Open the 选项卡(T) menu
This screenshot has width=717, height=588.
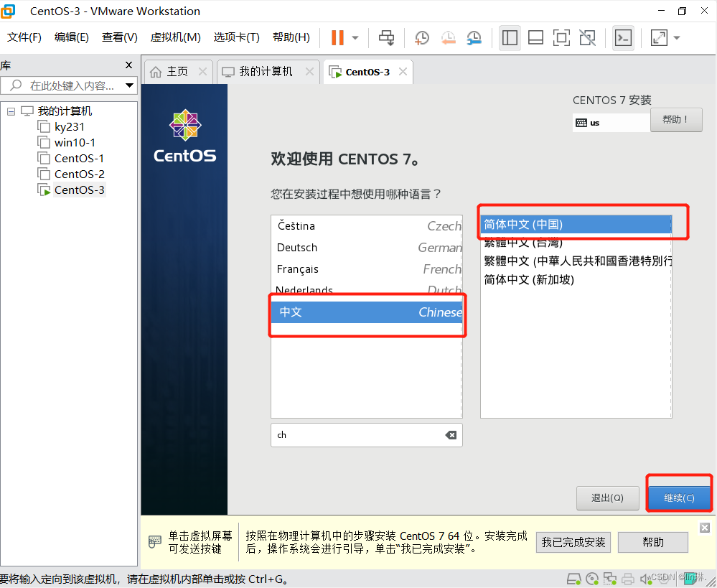click(x=236, y=37)
